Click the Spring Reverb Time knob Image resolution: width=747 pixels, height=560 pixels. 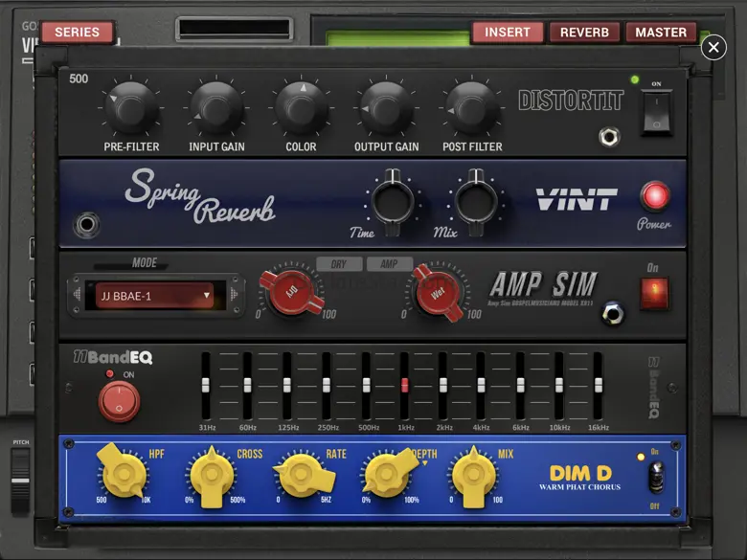pos(393,202)
